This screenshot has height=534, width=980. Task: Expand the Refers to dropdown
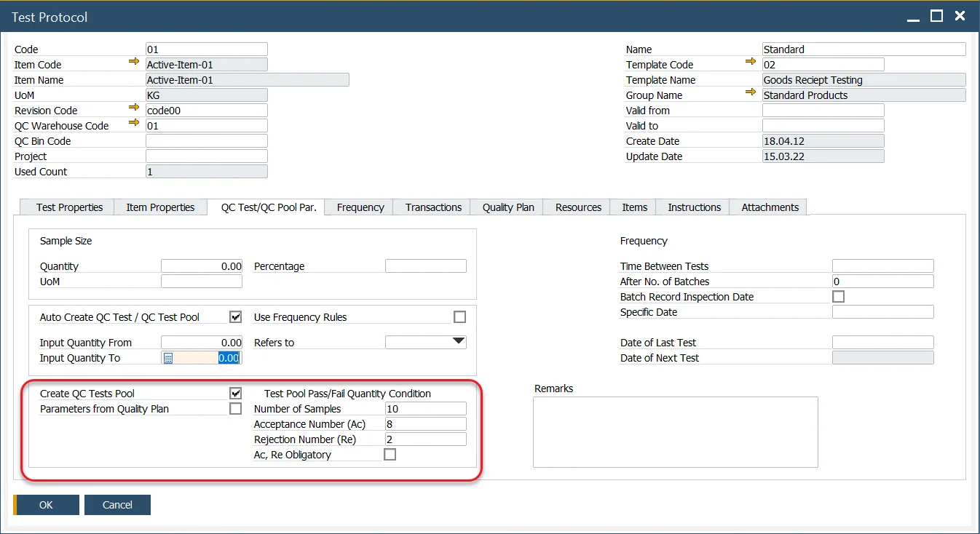pos(458,342)
